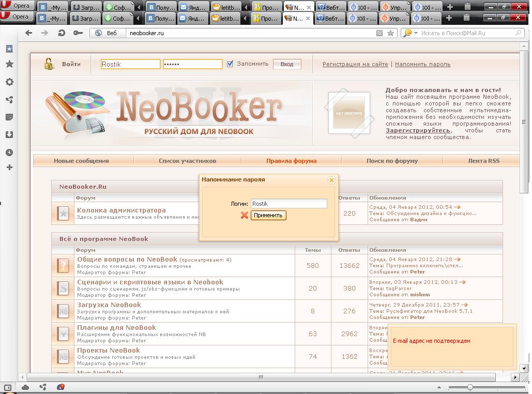Click the browser forward arrow
The width and height of the screenshot is (532, 394).
click(45, 33)
